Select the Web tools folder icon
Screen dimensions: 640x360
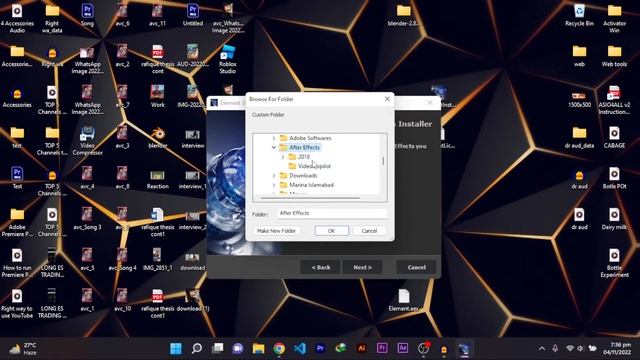(614, 56)
